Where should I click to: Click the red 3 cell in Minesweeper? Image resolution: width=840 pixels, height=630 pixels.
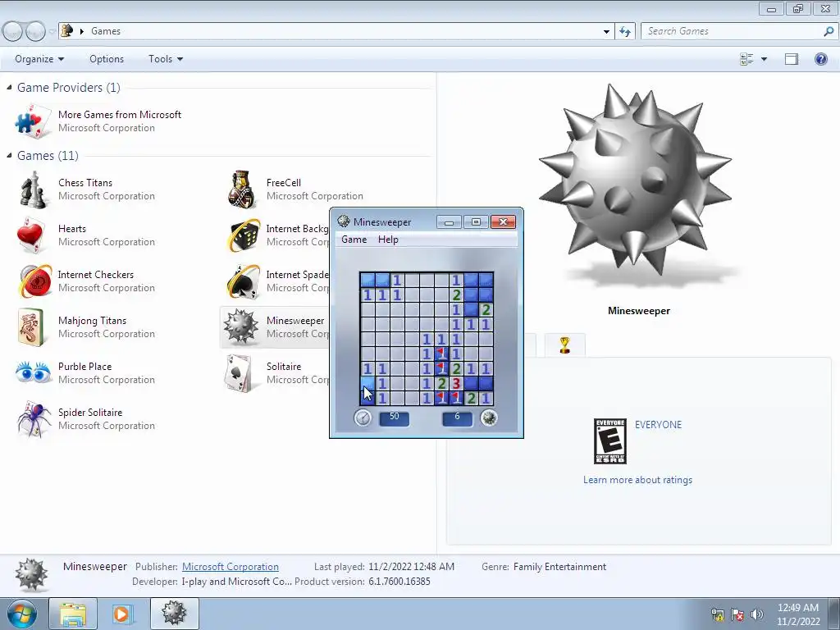coord(456,384)
